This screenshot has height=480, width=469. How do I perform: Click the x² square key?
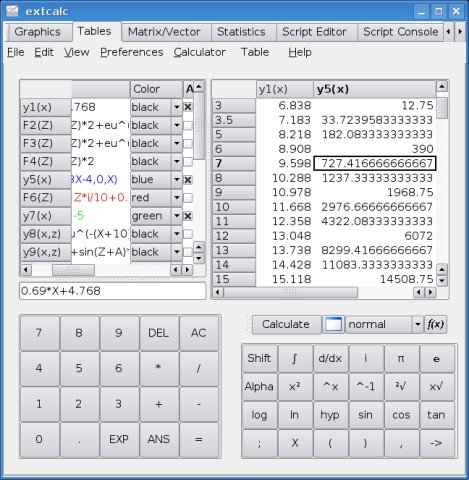[295, 387]
